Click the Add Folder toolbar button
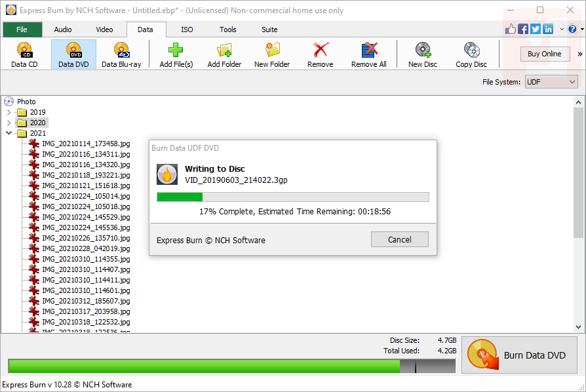The width and height of the screenshot is (586, 392). [224, 54]
